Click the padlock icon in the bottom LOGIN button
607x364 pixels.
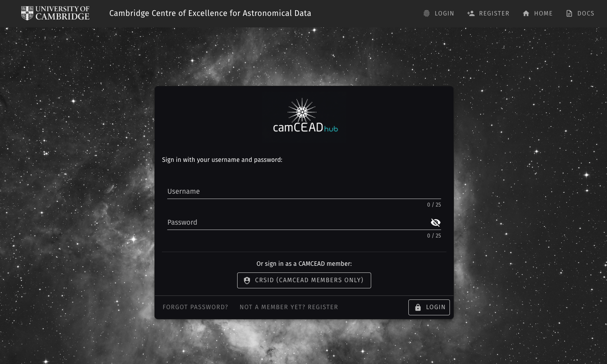[418, 307]
